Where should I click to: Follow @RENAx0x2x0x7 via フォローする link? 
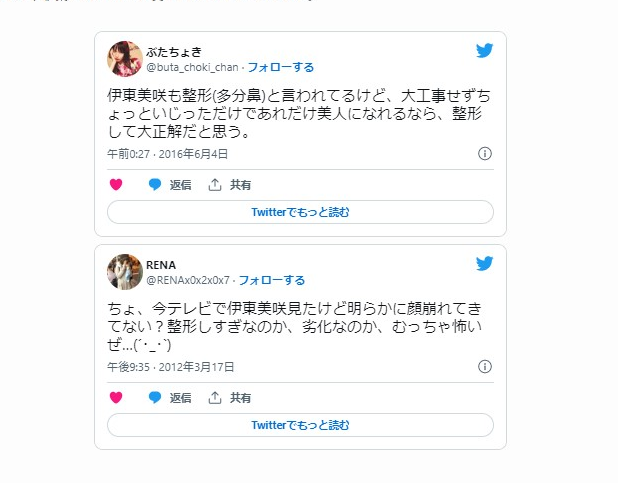pyautogui.click(x=272, y=280)
